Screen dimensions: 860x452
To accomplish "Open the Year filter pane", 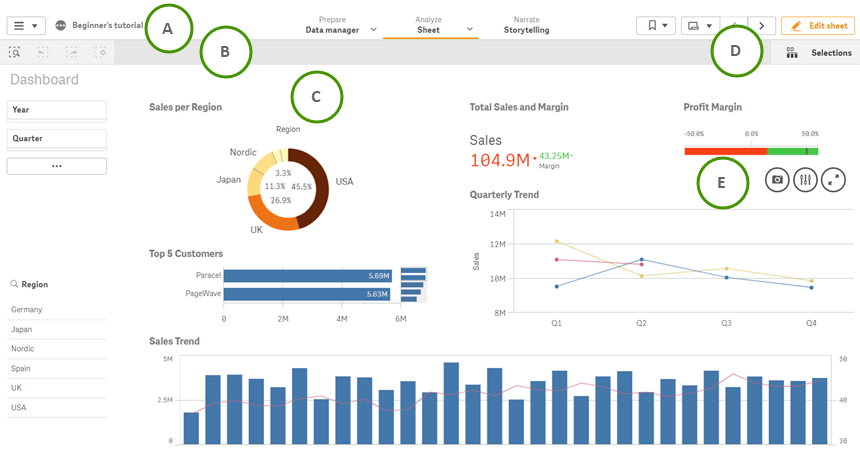I will coord(57,110).
